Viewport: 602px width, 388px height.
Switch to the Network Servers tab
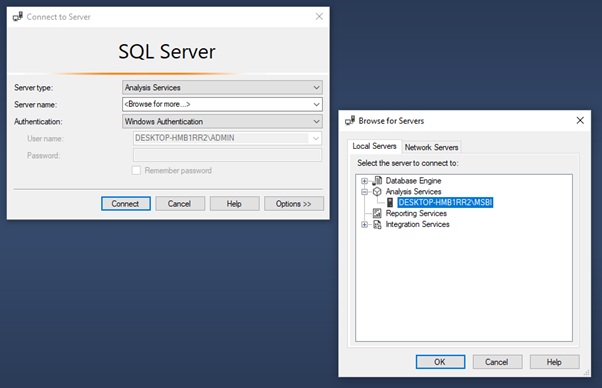[x=431, y=147]
